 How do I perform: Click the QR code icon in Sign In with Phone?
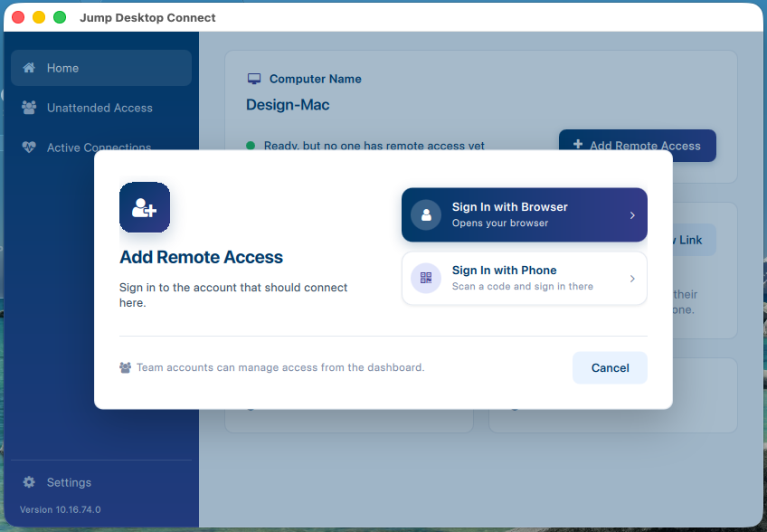[426, 278]
